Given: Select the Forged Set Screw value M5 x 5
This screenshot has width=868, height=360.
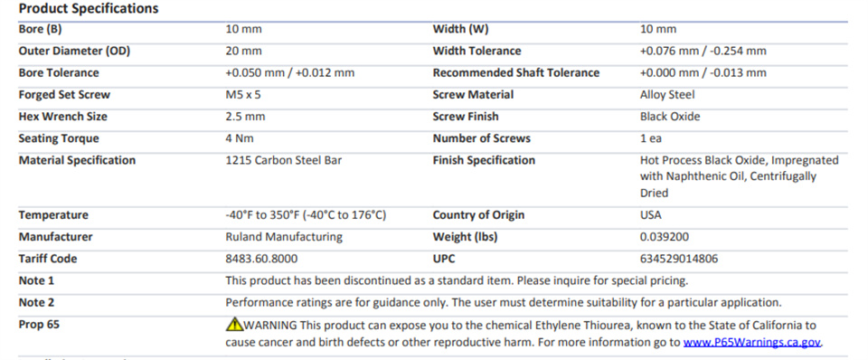Looking at the screenshot, I should pyautogui.click(x=243, y=95).
